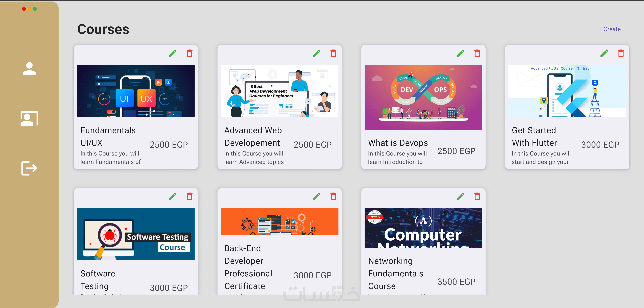Remove the Software Testing course via trash icon
This screenshot has width=644, height=308.
pos(189,197)
